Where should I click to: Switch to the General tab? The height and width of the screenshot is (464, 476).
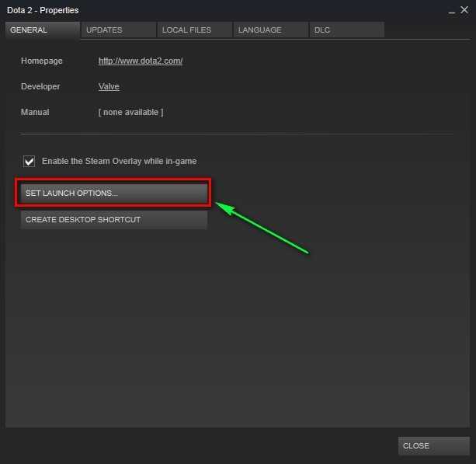pos(43,30)
